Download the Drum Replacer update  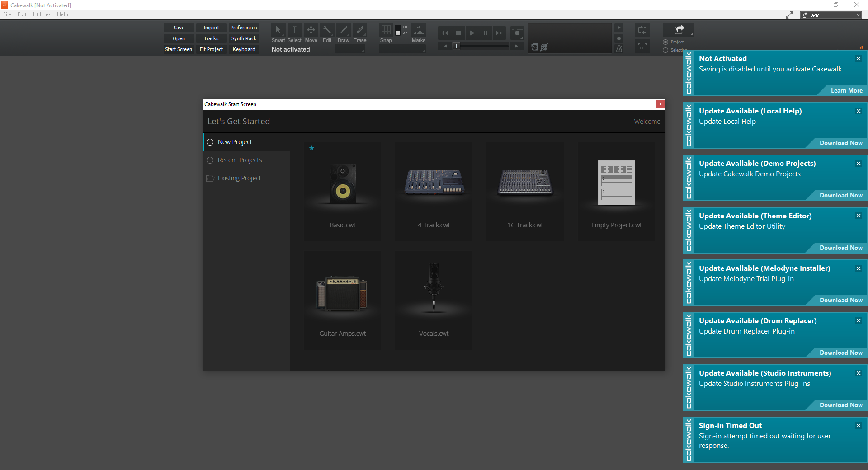[841, 353]
